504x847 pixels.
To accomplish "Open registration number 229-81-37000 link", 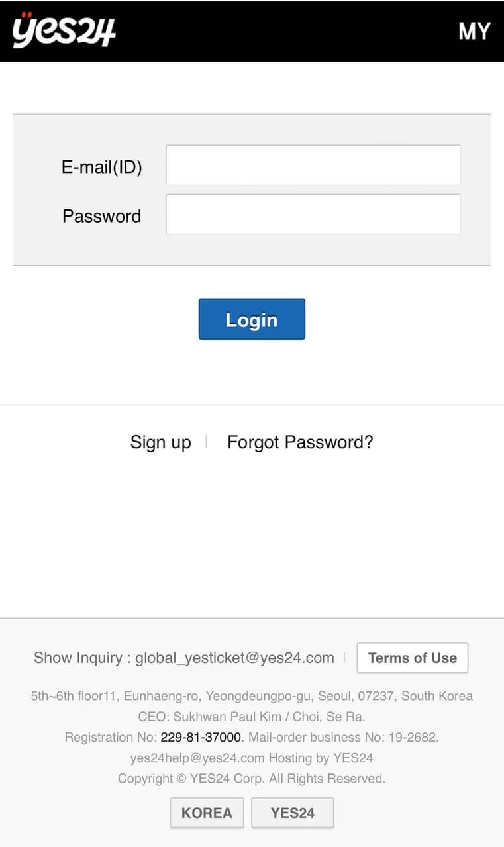I will pyautogui.click(x=201, y=737).
